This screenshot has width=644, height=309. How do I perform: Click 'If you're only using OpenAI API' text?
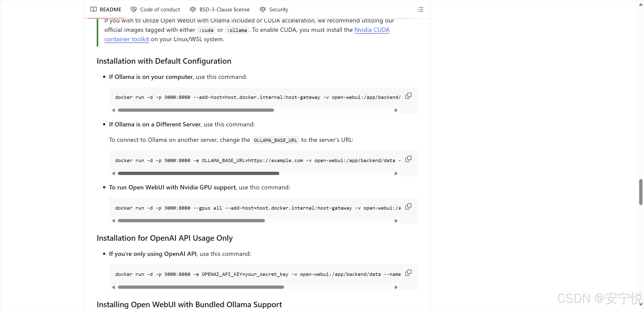click(153, 254)
